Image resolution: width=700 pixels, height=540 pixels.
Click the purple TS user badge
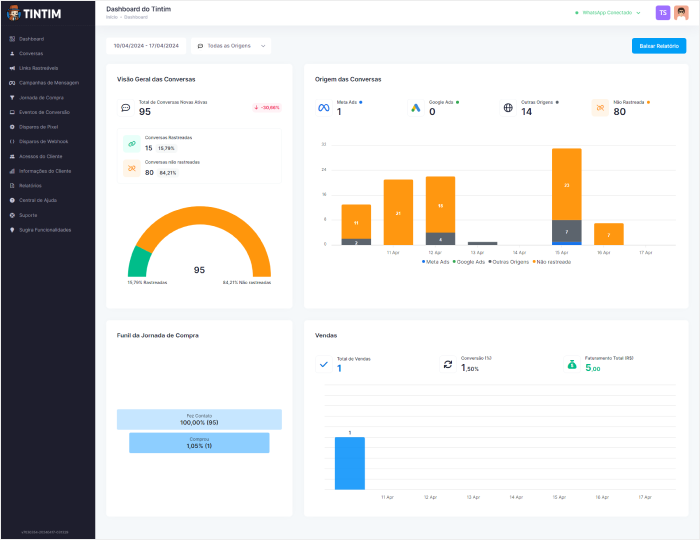662,13
